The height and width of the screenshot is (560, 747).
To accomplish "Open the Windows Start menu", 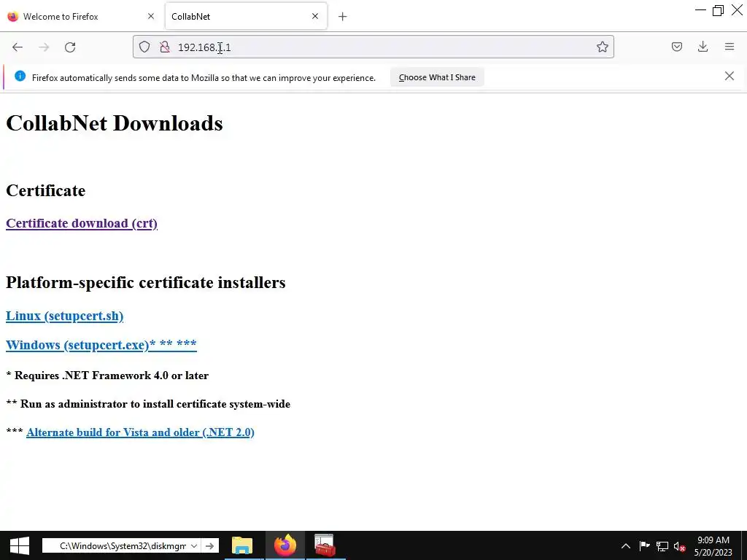I will 19,545.
